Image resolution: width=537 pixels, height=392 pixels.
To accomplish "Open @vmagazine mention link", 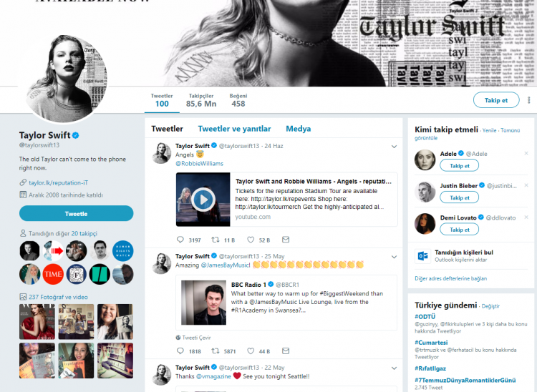I will click(213, 376).
